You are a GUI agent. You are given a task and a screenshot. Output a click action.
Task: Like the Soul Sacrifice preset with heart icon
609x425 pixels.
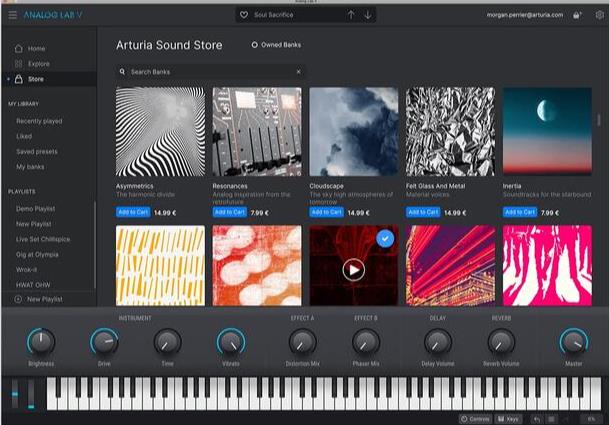click(245, 15)
